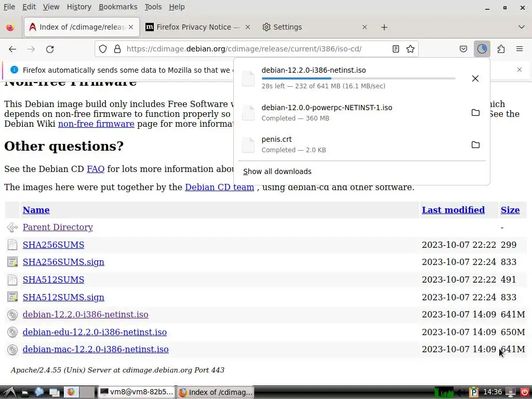Sort the listing by Size
The image size is (532, 399).
510,210
